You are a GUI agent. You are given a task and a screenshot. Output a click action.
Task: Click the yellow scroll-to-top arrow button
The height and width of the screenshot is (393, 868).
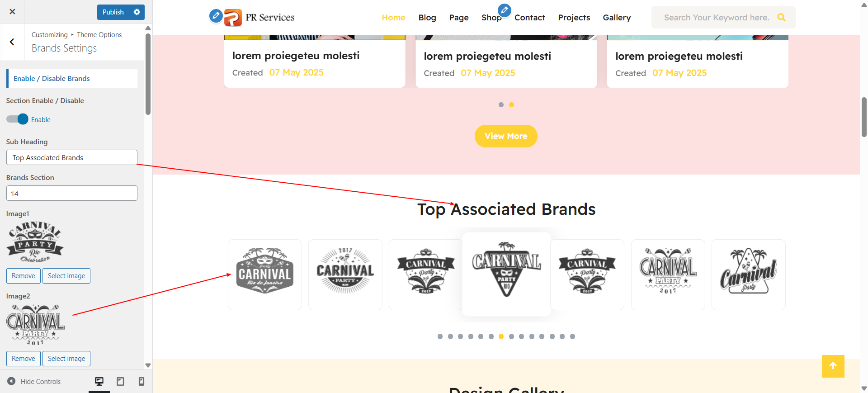(x=833, y=366)
